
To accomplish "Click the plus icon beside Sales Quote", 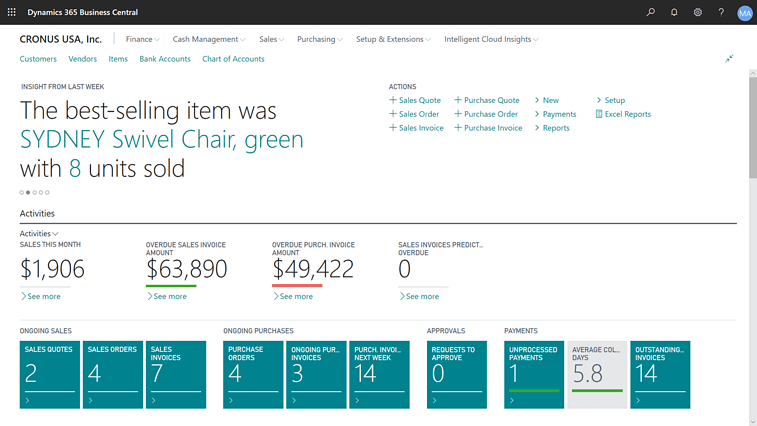I will point(393,100).
